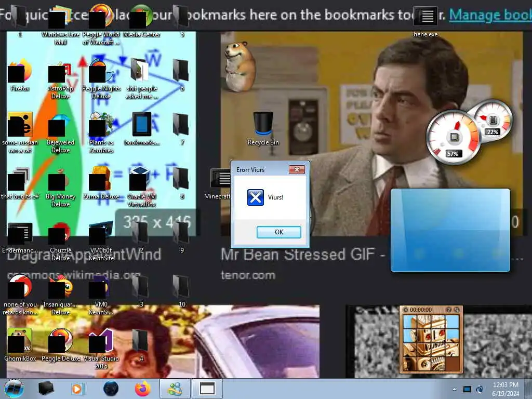
Task: Select the Plants vs Zombies desktop icon
Action: [101, 132]
